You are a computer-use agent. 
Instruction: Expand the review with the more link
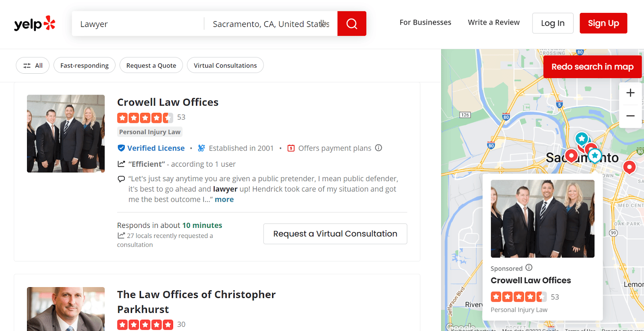tap(224, 199)
